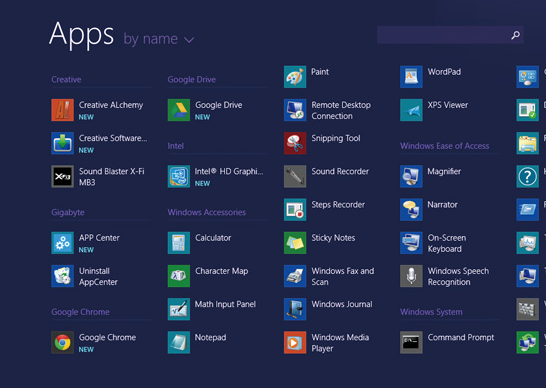This screenshot has height=388, width=546.
Task: Select the Google Chrome group heading
Action: pos(80,312)
